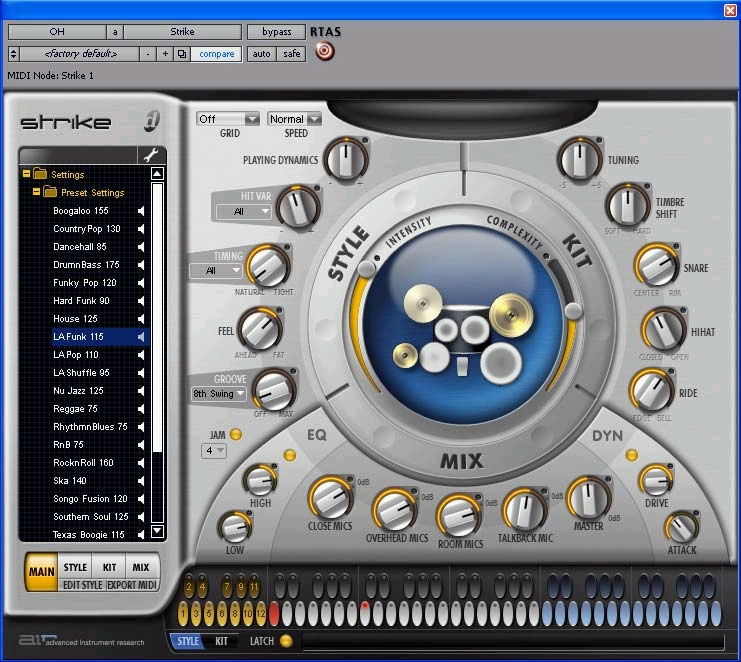Click speaker icon next to DrumnBass 175
741x662 pixels.
(141, 265)
